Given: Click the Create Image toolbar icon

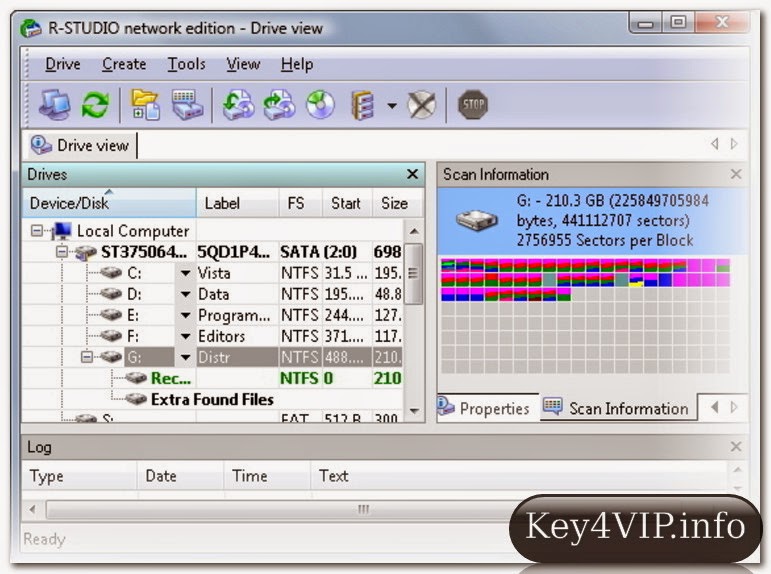Looking at the screenshot, I should [x=279, y=105].
